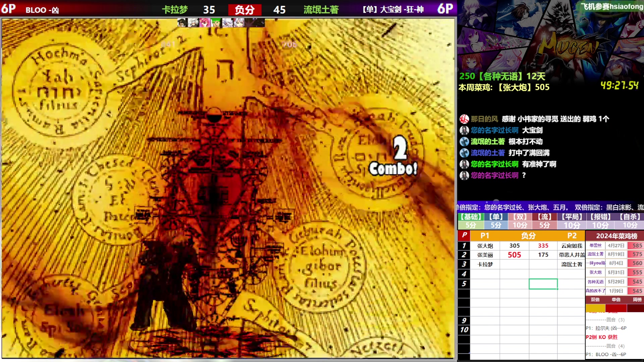Click the 张大炮 cell in P1 row 1

(485, 246)
